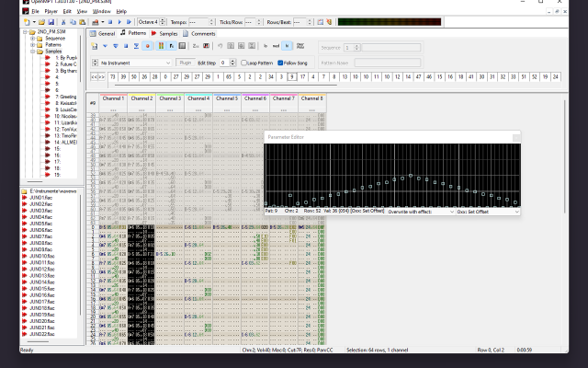Switch to the Samples tab
The height and width of the screenshot is (368, 588).
pyautogui.click(x=164, y=33)
